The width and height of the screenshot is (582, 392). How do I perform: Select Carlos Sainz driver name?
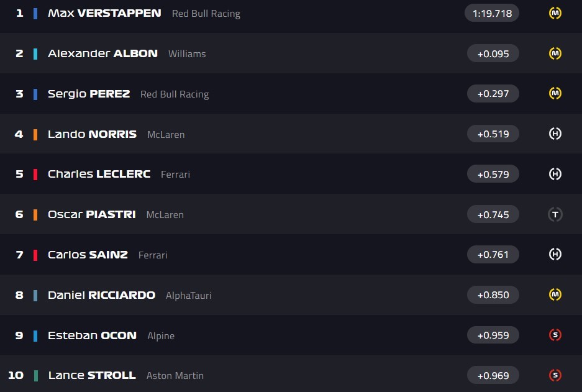click(x=88, y=255)
